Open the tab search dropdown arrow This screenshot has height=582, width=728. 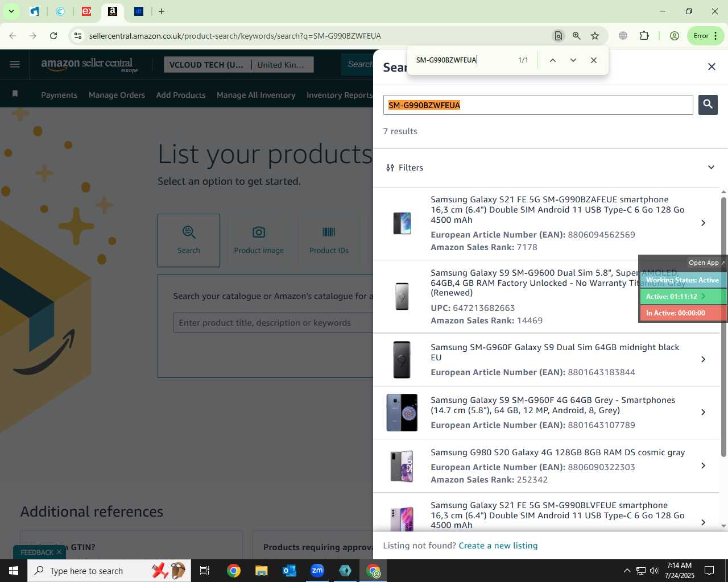[11, 11]
